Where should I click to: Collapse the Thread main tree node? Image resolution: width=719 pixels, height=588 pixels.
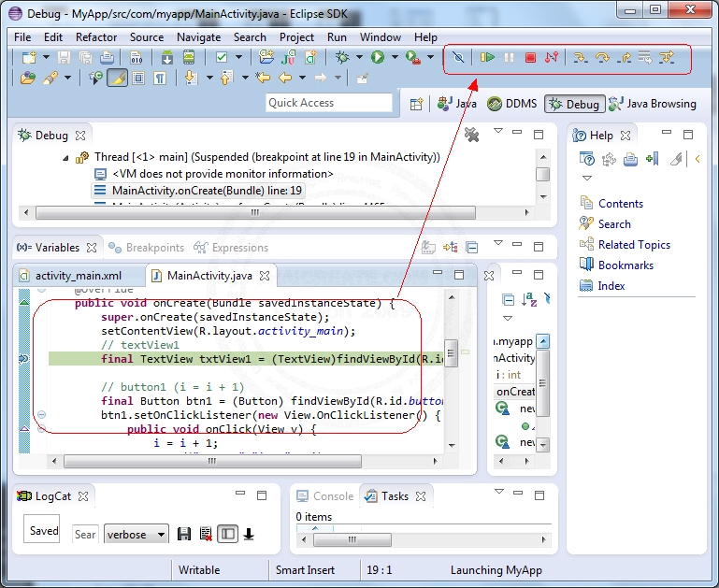(65, 158)
